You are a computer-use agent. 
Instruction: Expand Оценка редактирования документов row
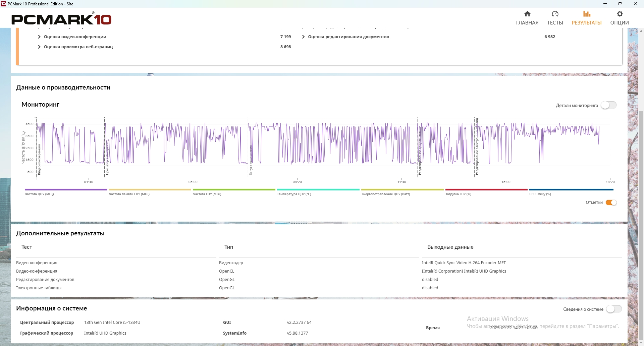[x=303, y=37]
